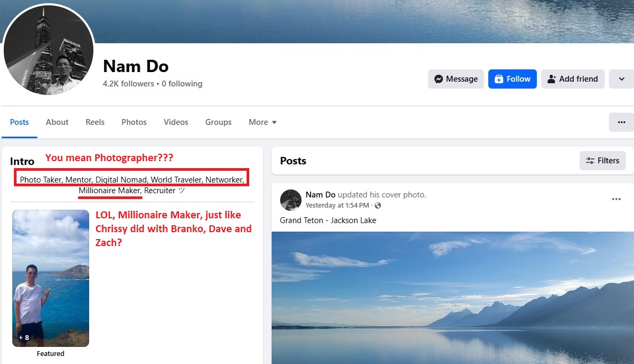Click the Nam Do profile name heading
634x364 pixels.
pos(136,66)
